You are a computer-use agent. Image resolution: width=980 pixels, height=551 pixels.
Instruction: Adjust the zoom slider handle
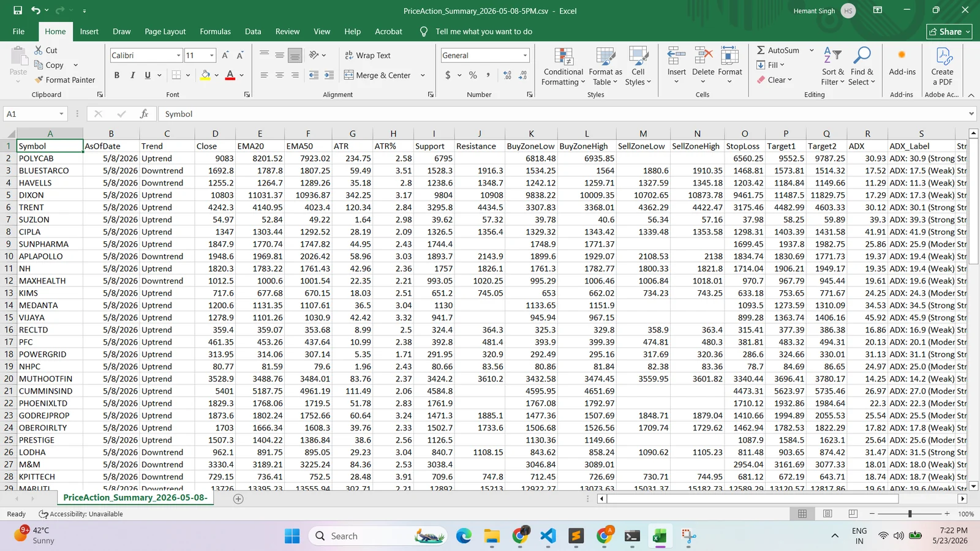click(910, 514)
